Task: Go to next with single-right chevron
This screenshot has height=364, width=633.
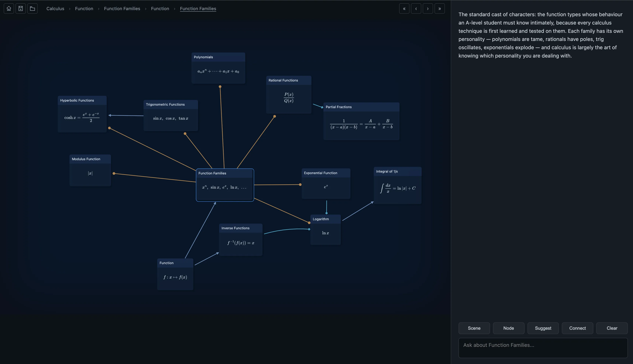Action: (428, 8)
